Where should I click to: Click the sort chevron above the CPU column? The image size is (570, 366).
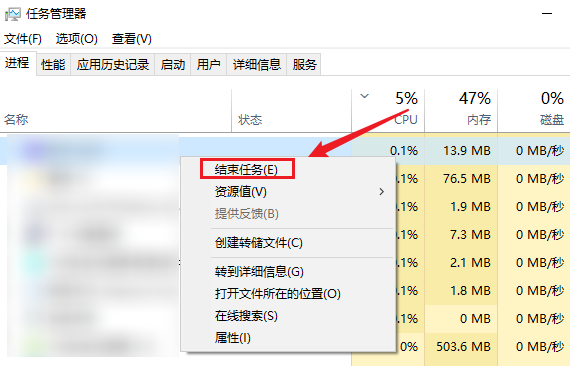(x=364, y=96)
